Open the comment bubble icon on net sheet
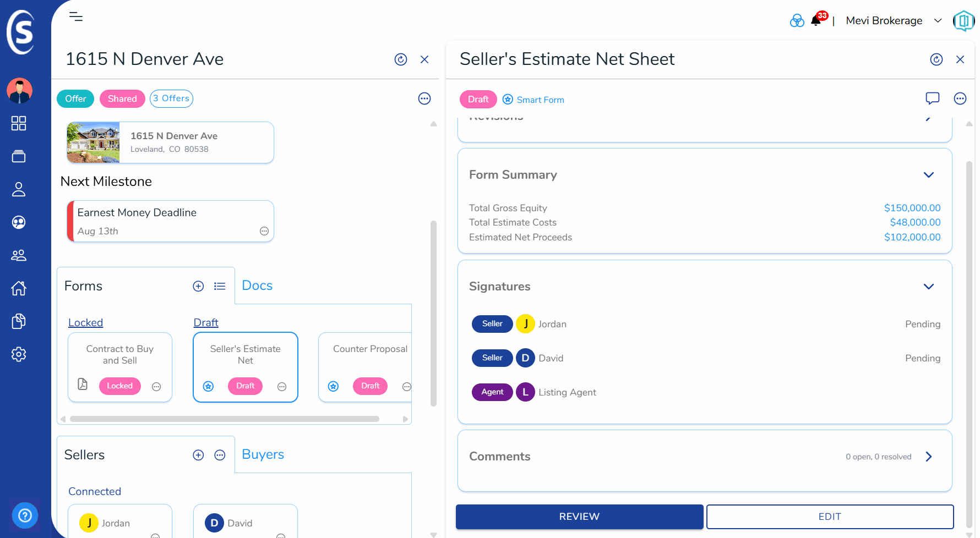980x538 pixels. (x=932, y=98)
